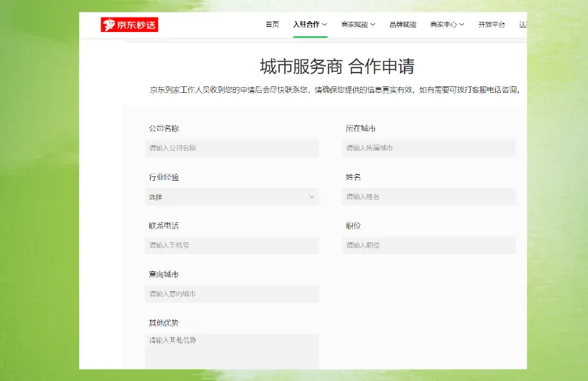Open the 行业经验 select dropdown
This screenshot has height=381, width=588.
click(x=232, y=197)
